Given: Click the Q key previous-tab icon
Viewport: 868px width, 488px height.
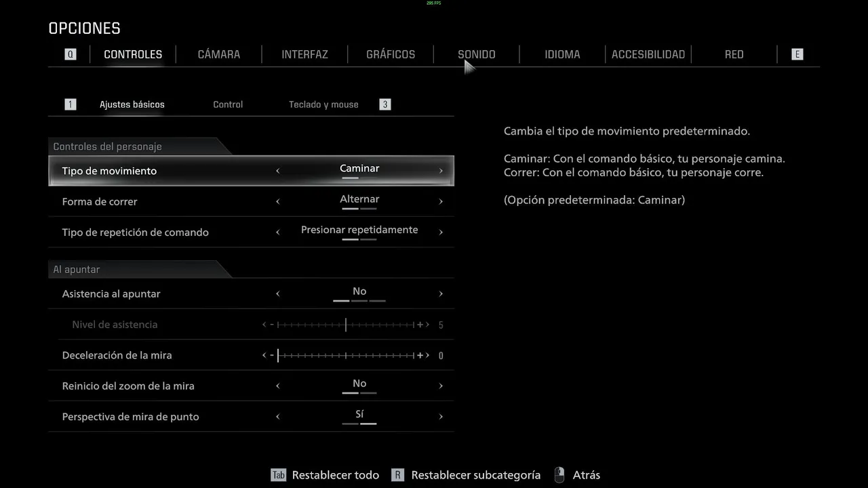Looking at the screenshot, I should click(x=71, y=54).
